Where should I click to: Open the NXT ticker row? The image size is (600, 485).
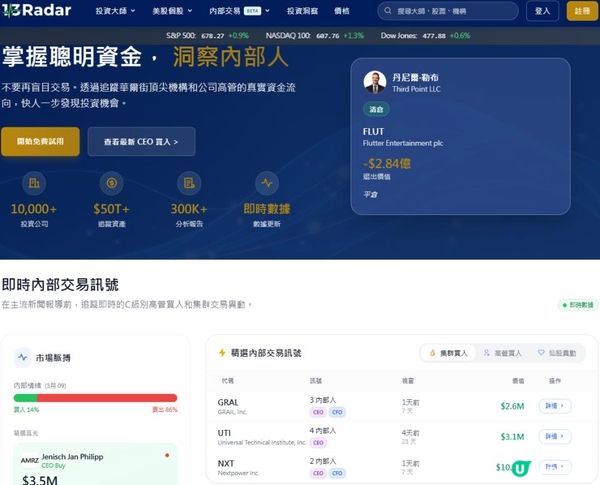(226, 464)
